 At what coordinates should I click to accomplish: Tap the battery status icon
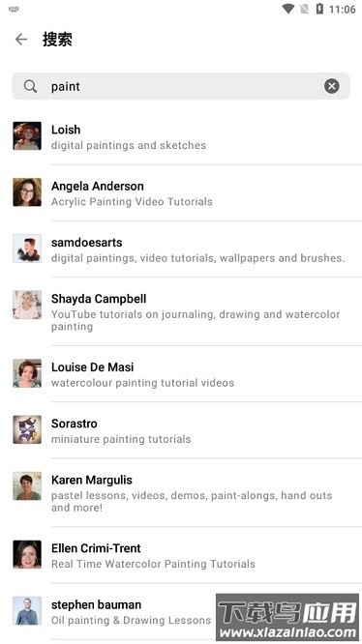(x=319, y=9)
